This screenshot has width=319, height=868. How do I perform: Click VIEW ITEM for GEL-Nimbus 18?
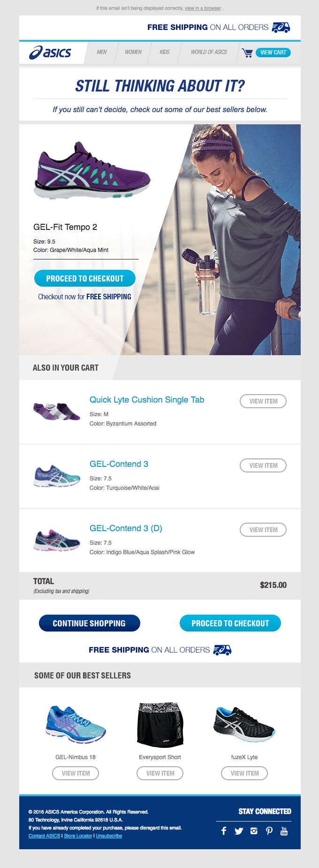pyautogui.click(x=76, y=773)
